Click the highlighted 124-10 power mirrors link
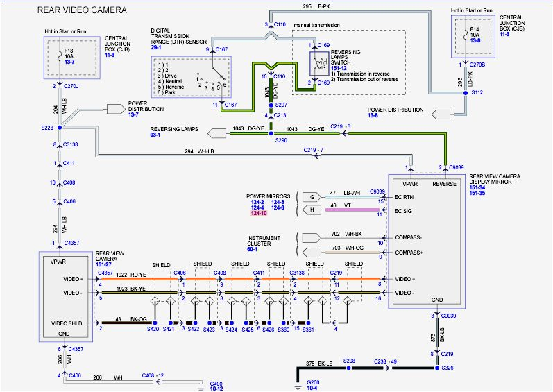This screenshot has height=392, width=553. pyautogui.click(x=259, y=213)
